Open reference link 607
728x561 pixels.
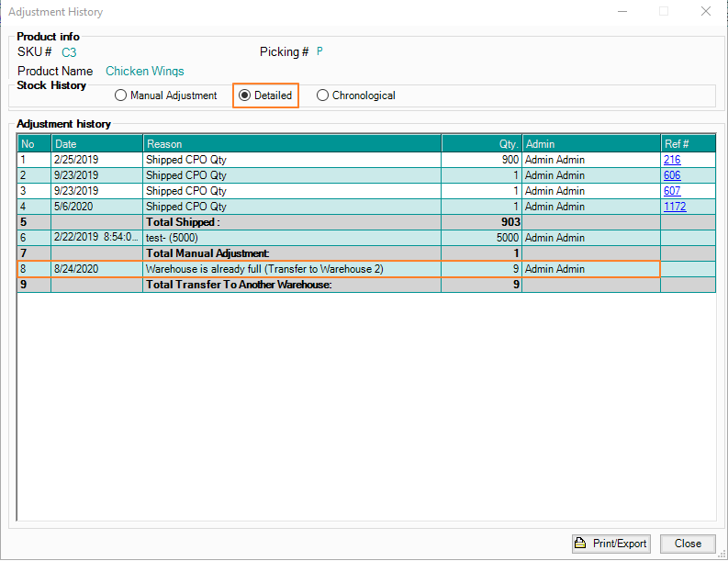pyautogui.click(x=671, y=191)
